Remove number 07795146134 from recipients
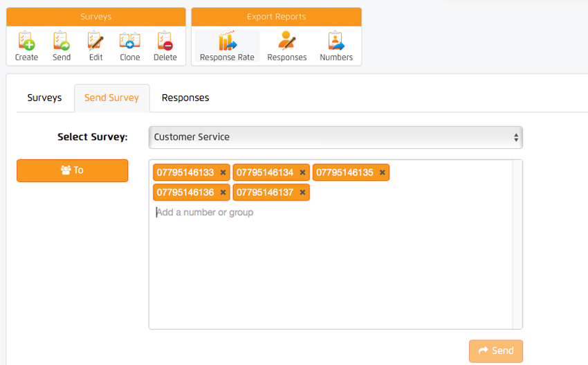588x365 pixels. [x=302, y=172]
